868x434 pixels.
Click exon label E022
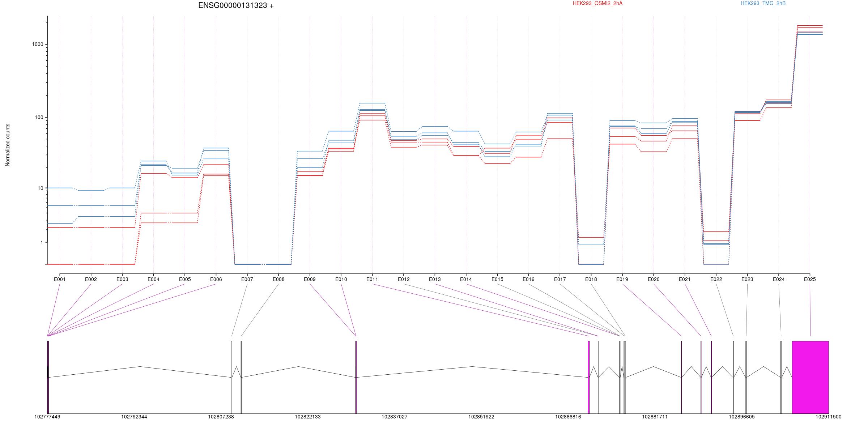[716, 279]
